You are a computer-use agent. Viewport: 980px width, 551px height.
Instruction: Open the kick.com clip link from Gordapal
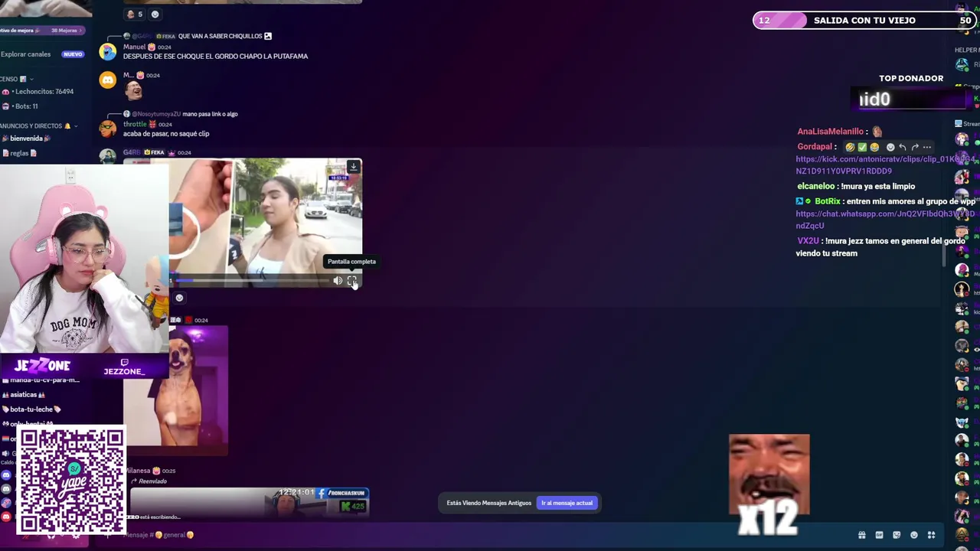click(885, 165)
